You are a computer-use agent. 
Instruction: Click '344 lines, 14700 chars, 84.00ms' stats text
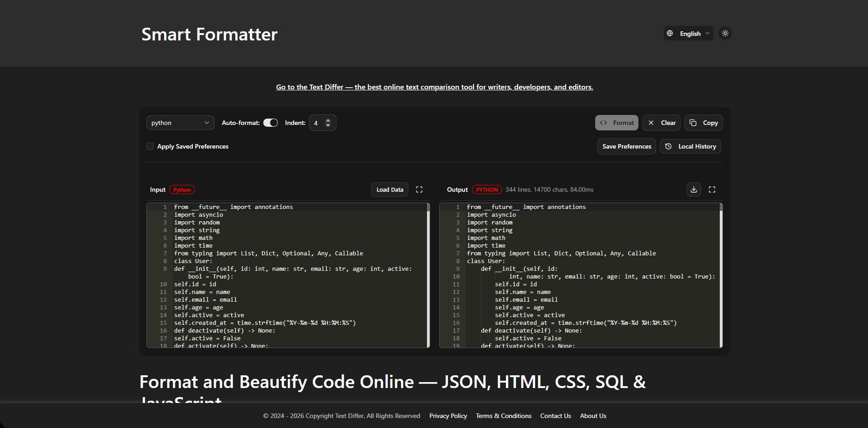click(549, 189)
